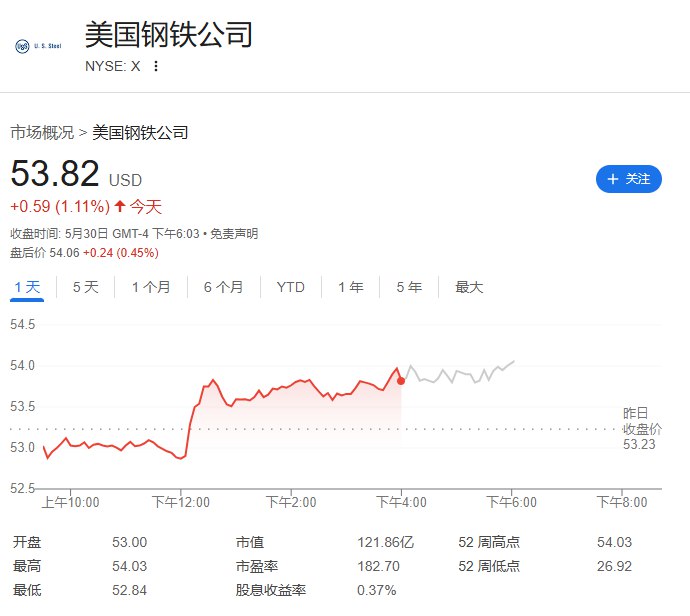Switch to the 1 年 chart tab
Screen dimensions: 690x616
tap(351, 287)
